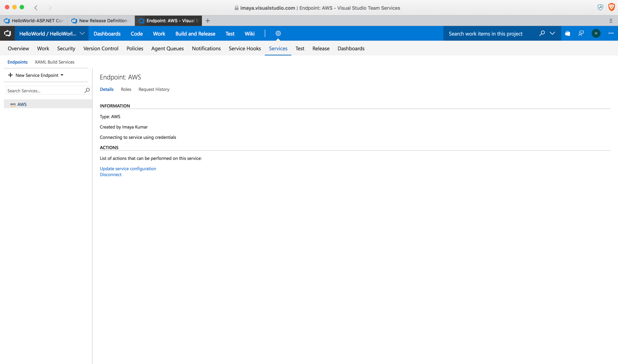This screenshot has width=618, height=364.
Task: Open the Code hub
Action: tap(137, 34)
